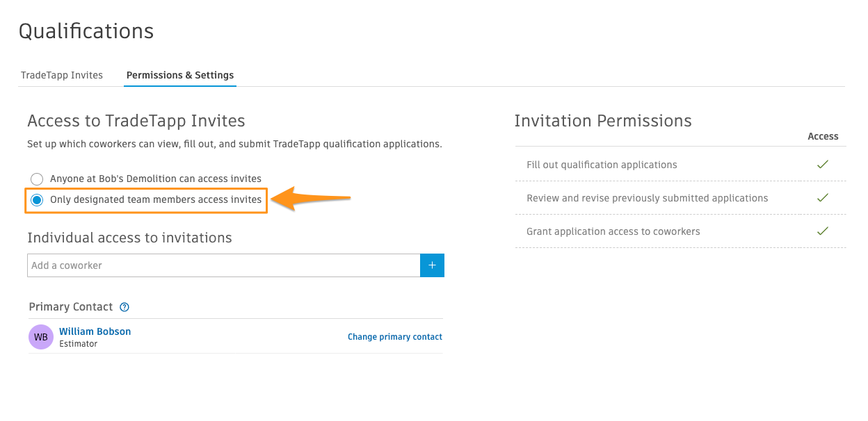Select Only designated team members access invites
Viewport: 868px width, 421px height.
coord(37,200)
